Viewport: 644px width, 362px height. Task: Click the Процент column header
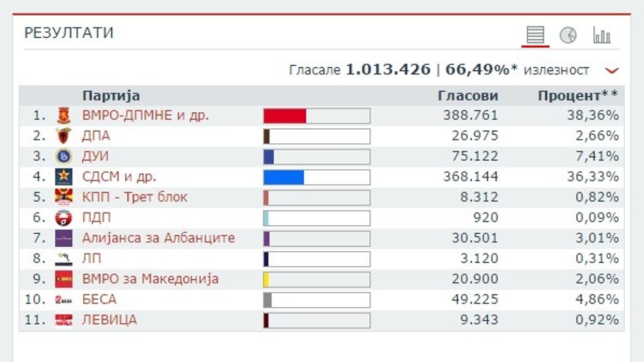click(578, 96)
